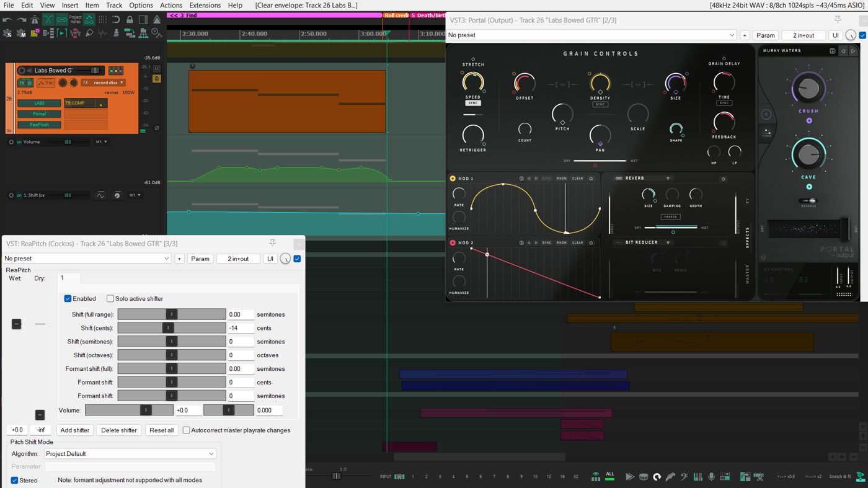Click the microphone icon in bottom toolbar
The height and width of the screenshot is (488, 868).
click(712, 477)
